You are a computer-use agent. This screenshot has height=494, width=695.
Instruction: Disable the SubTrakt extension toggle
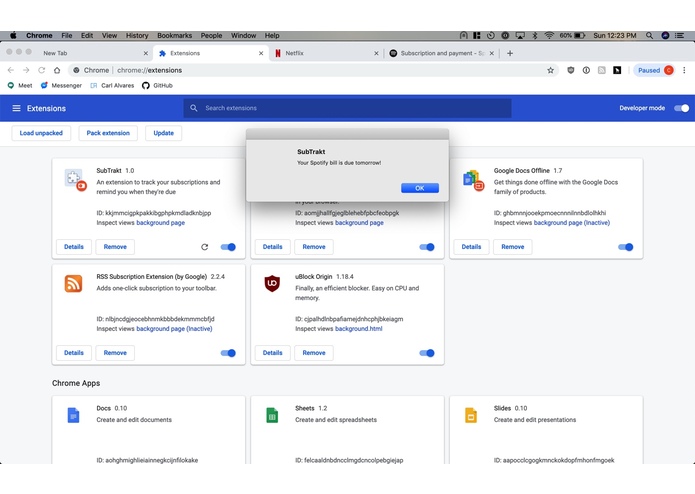(228, 247)
